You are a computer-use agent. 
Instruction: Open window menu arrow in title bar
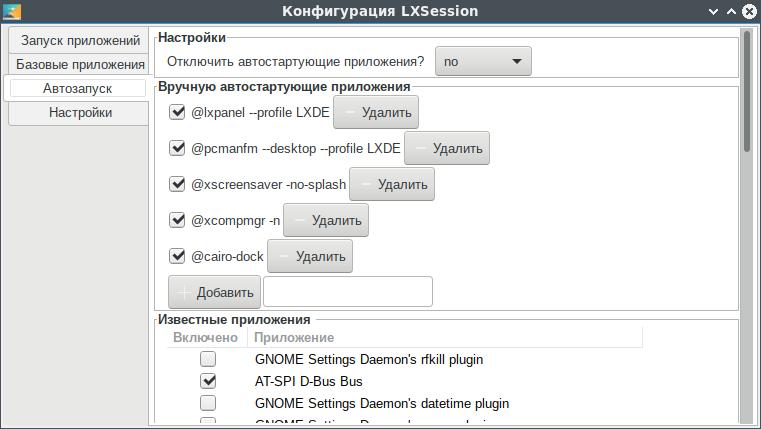click(713, 11)
